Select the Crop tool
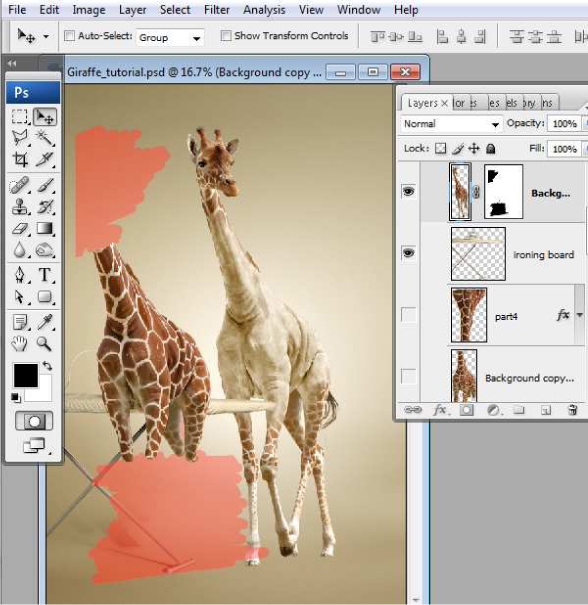The height and width of the screenshot is (605, 588). [x=20, y=159]
